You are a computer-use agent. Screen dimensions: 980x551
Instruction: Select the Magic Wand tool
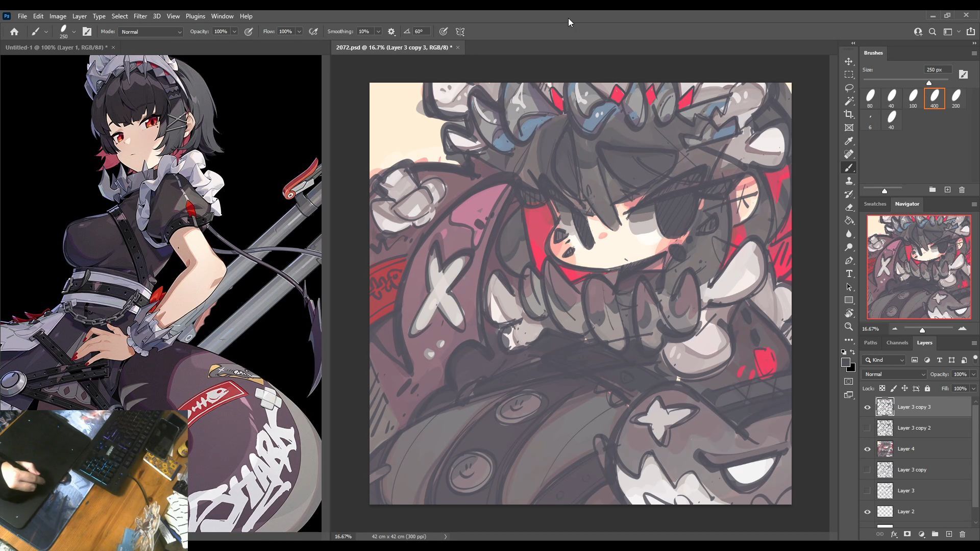849,101
